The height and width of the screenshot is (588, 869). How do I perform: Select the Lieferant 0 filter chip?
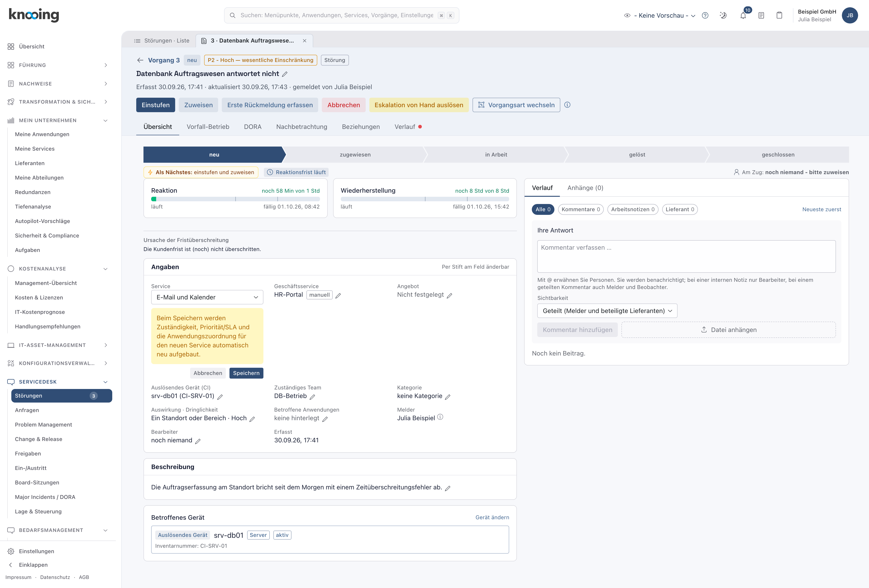(x=680, y=210)
